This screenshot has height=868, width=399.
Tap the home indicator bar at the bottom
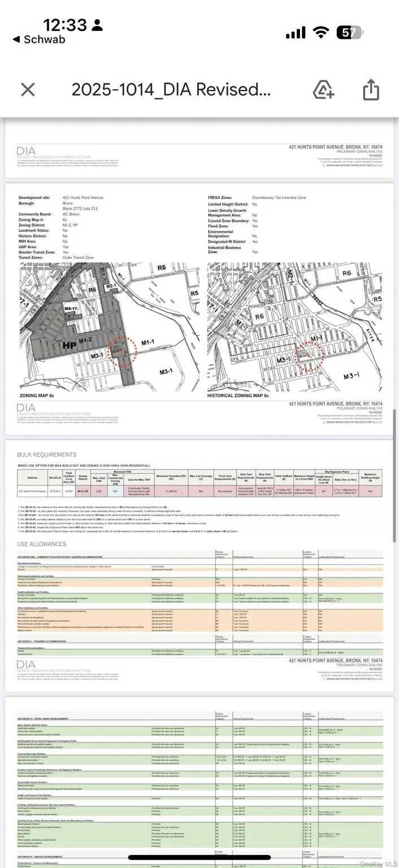199,857
